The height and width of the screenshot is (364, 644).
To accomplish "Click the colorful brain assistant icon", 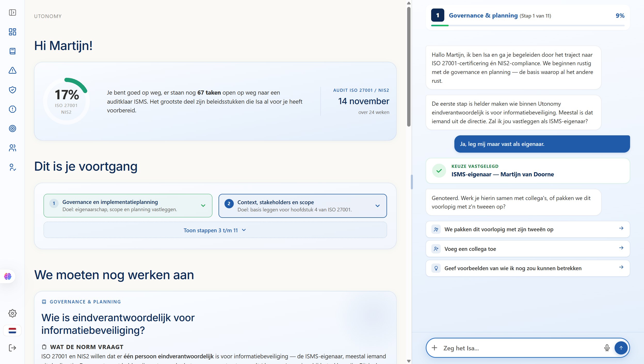I will tap(8, 276).
